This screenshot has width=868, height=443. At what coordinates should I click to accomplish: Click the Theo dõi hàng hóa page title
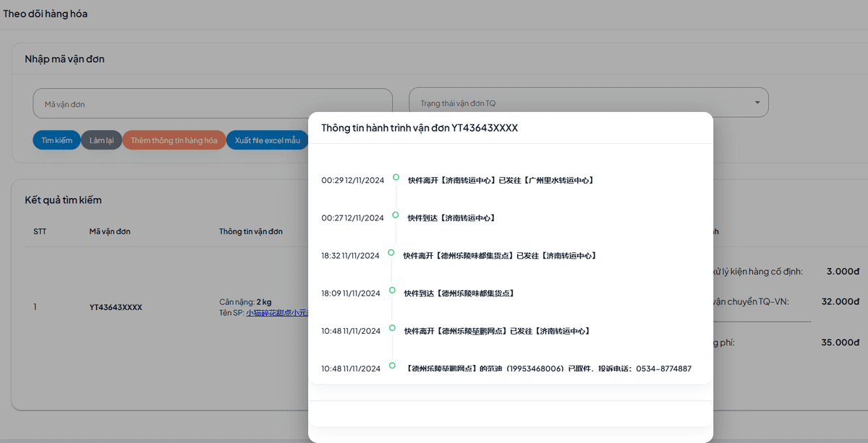point(46,14)
